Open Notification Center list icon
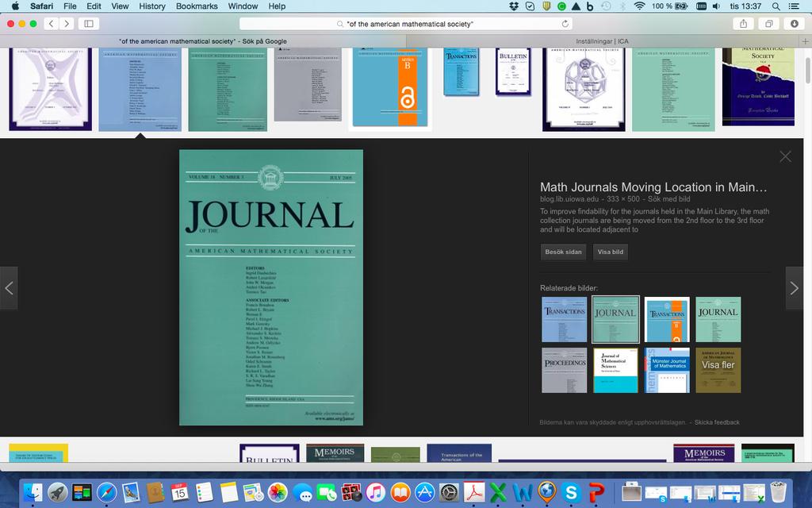Image resolution: width=812 pixels, height=508 pixels. point(793,6)
